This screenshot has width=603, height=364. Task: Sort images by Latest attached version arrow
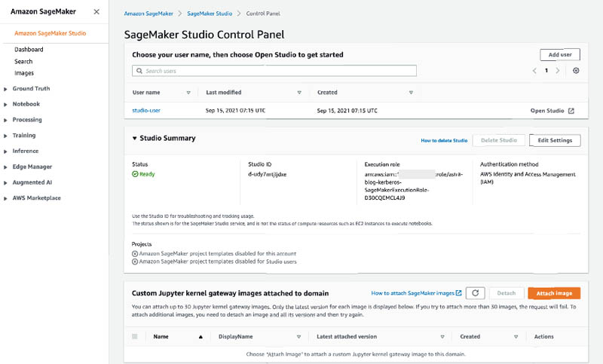pos(442,337)
